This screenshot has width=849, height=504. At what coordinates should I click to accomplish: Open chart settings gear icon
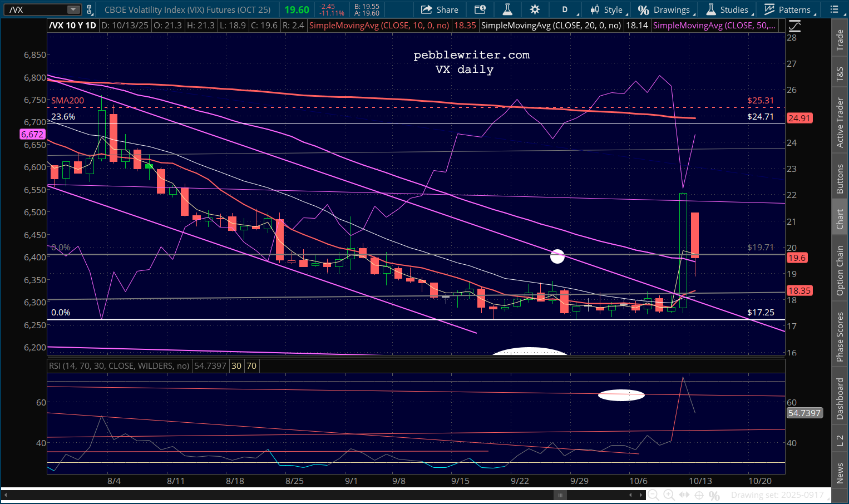[535, 9]
